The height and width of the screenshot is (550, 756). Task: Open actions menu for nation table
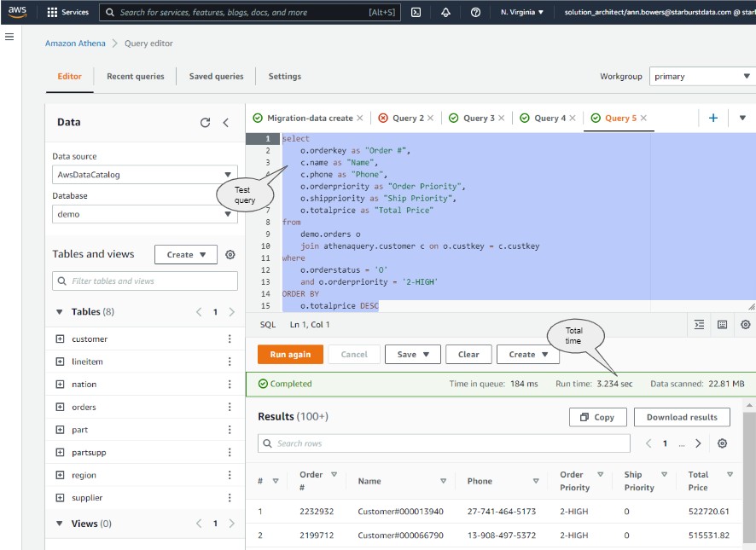pyautogui.click(x=230, y=385)
